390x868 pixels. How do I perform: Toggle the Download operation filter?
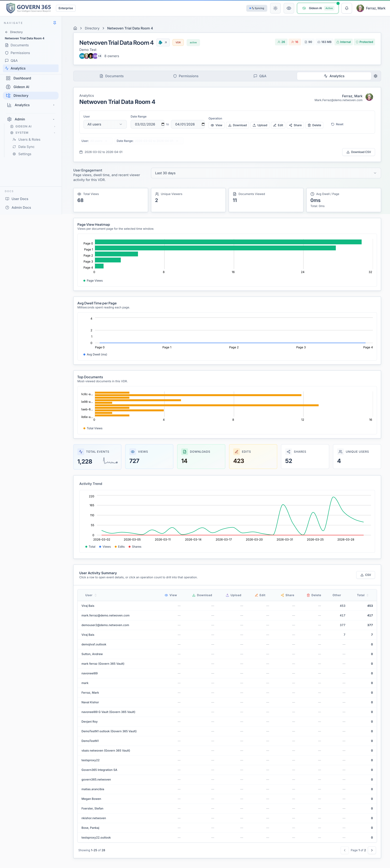238,125
